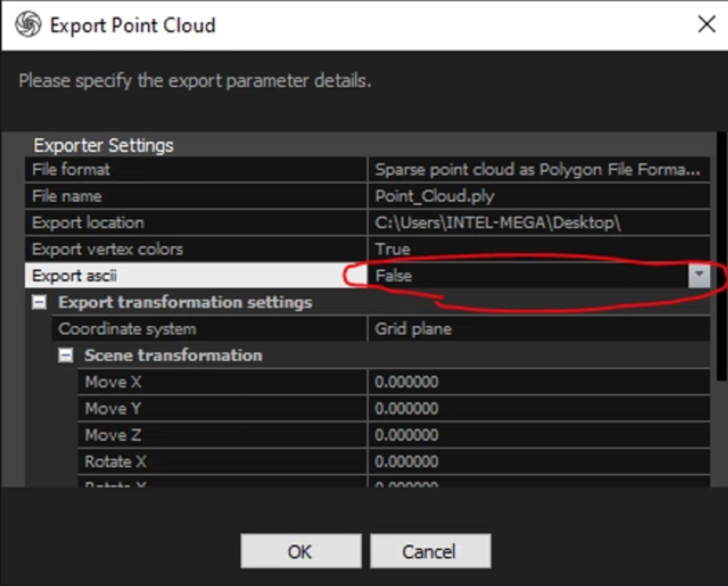The height and width of the screenshot is (586, 728).
Task: Click OK to confirm export
Action: point(300,551)
